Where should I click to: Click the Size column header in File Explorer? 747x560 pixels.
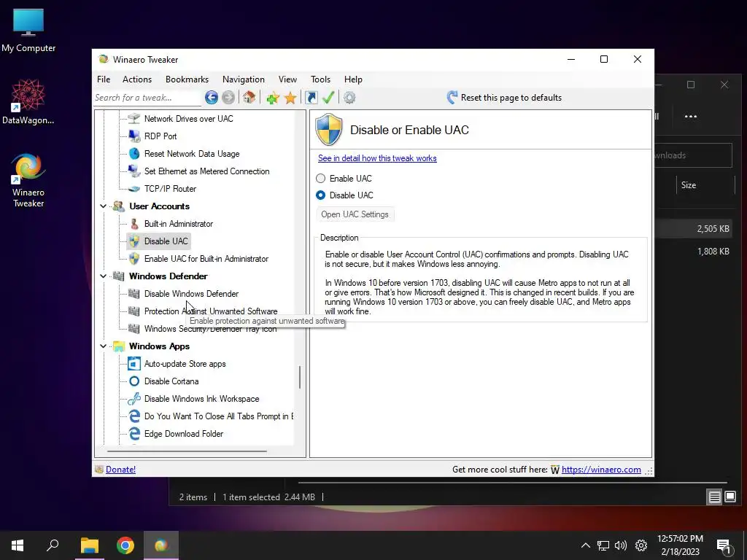click(x=689, y=185)
